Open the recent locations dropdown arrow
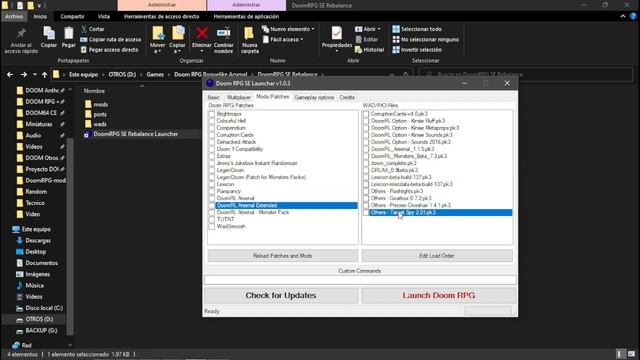 (x=35, y=75)
